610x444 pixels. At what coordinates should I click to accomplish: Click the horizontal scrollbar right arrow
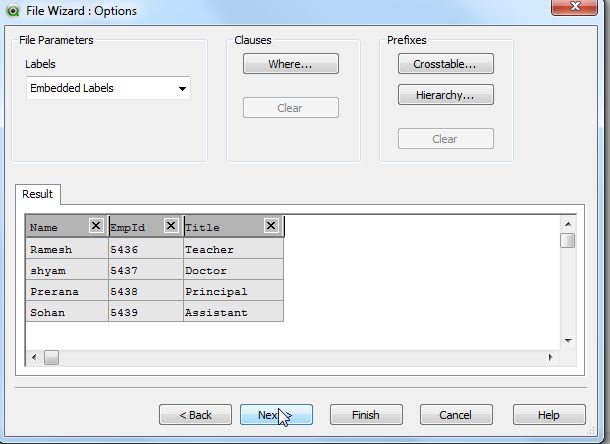[550, 357]
